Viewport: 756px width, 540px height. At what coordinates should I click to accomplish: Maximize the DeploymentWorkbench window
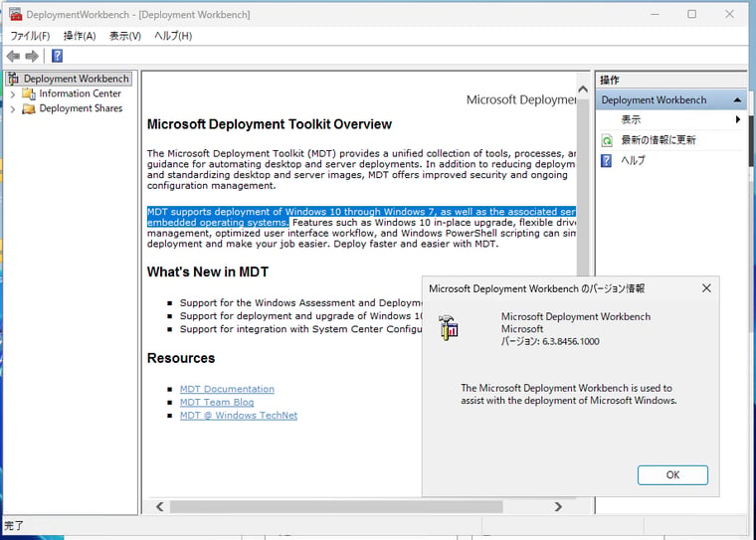click(692, 15)
